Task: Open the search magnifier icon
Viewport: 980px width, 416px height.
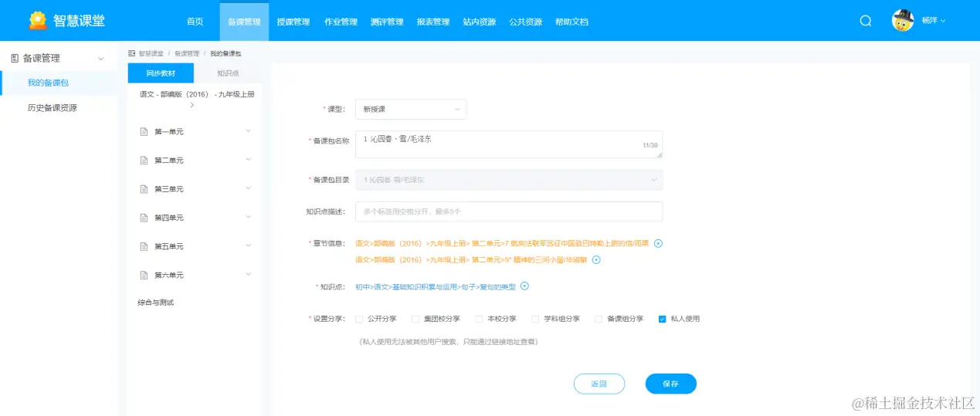Action: coord(866,21)
